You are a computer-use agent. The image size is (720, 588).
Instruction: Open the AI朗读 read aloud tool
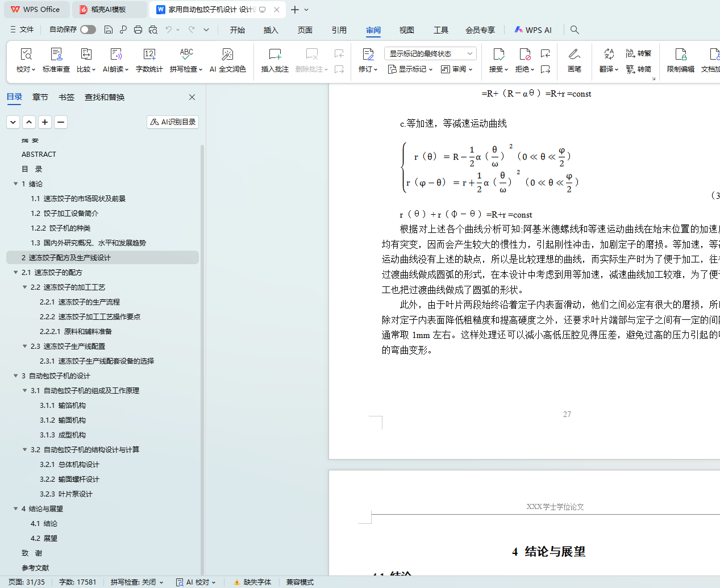click(x=115, y=60)
